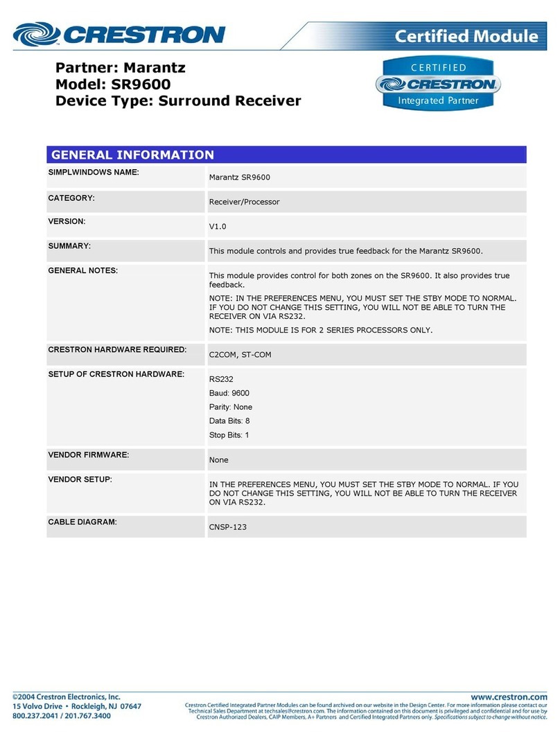This screenshot has height=743, width=560.
Task: Click the Crestron logo in the header
Action: (119, 35)
